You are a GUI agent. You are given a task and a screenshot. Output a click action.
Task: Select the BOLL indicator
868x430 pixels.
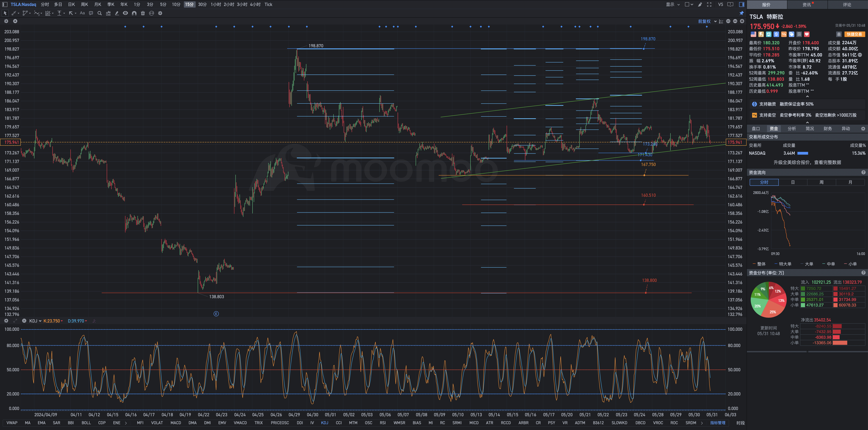click(x=86, y=423)
